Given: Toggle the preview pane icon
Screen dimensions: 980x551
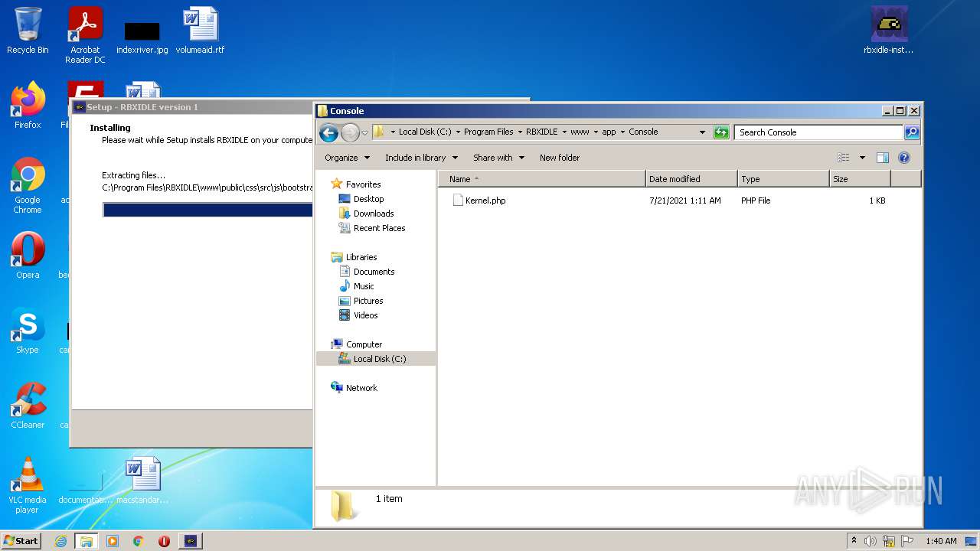Looking at the screenshot, I should coord(882,158).
